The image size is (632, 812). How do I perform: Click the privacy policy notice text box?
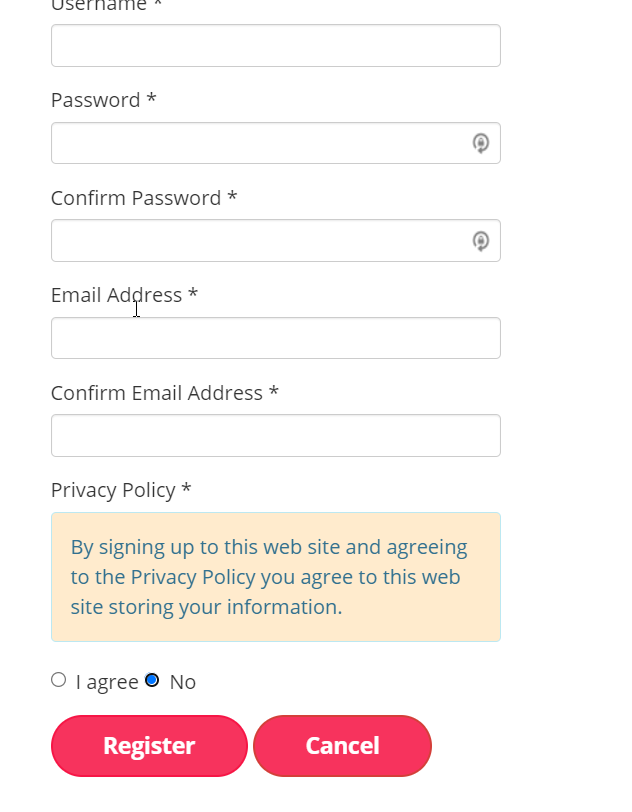point(275,577)
